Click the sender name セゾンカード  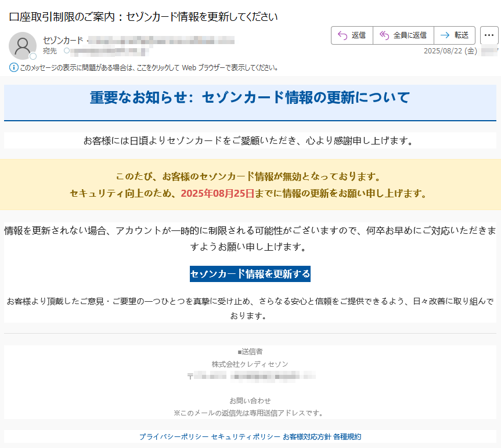[x=63, y=40]
